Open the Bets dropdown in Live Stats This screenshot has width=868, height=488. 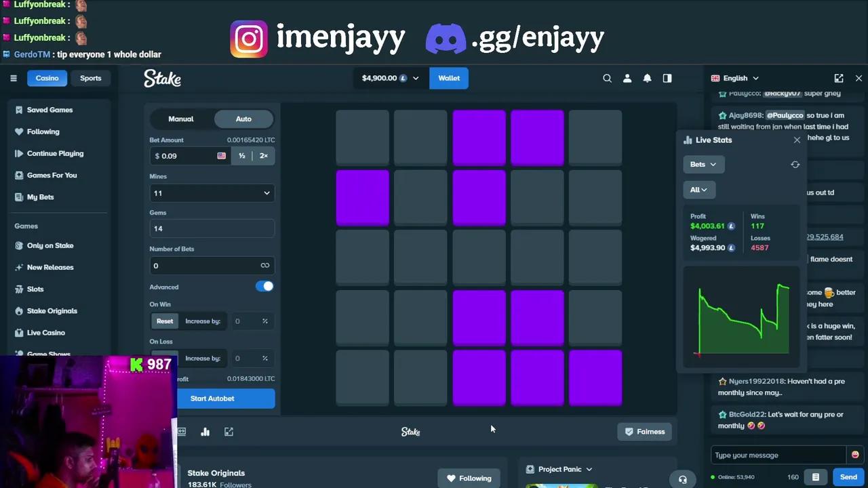click(703, 164)
